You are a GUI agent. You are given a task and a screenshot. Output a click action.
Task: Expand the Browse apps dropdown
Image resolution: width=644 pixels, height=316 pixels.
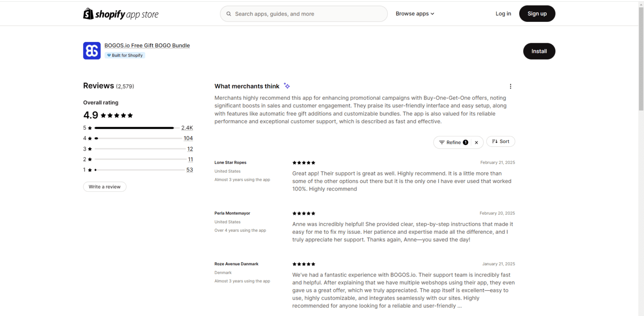click(414, 13)
